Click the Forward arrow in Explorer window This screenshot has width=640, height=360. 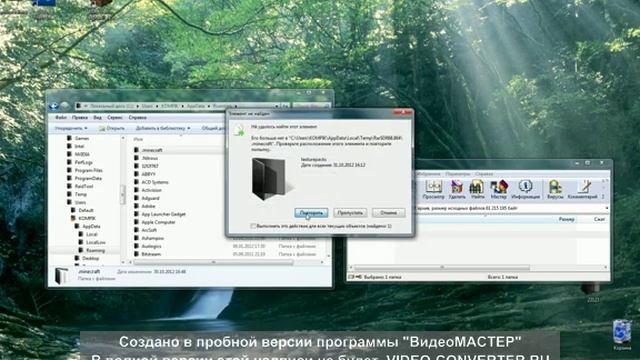[64, 106]
